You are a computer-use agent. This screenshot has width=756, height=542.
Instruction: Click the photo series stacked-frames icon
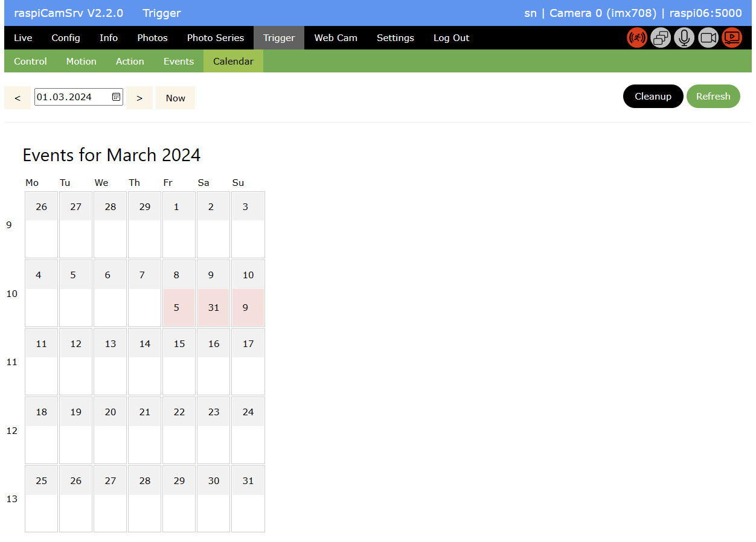pos(661,38)
